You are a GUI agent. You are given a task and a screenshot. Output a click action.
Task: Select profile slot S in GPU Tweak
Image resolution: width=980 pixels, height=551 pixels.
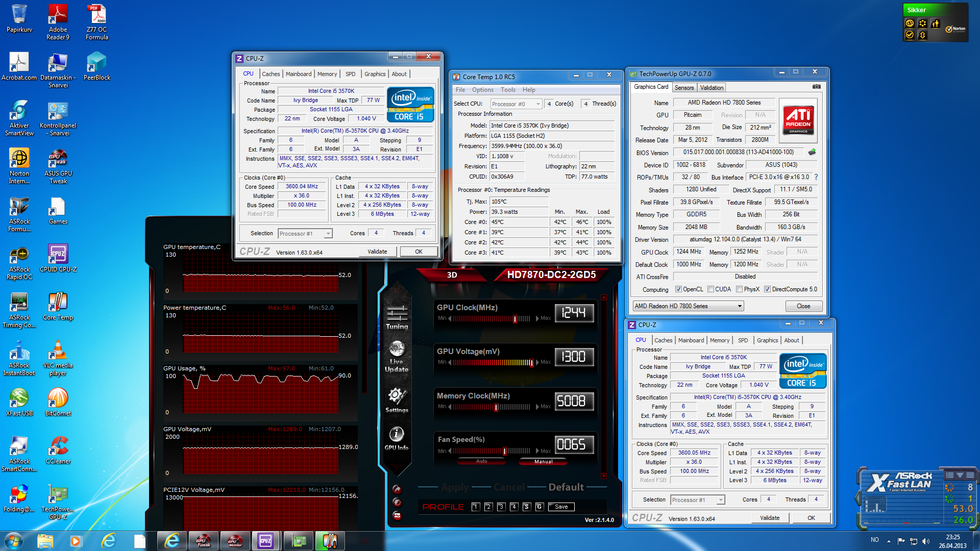[x=527, y=507]
